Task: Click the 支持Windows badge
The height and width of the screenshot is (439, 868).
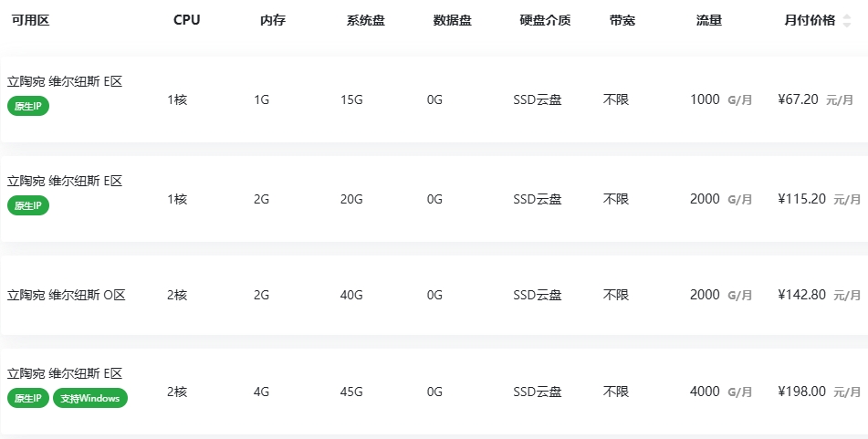Action: click(90, 398)
